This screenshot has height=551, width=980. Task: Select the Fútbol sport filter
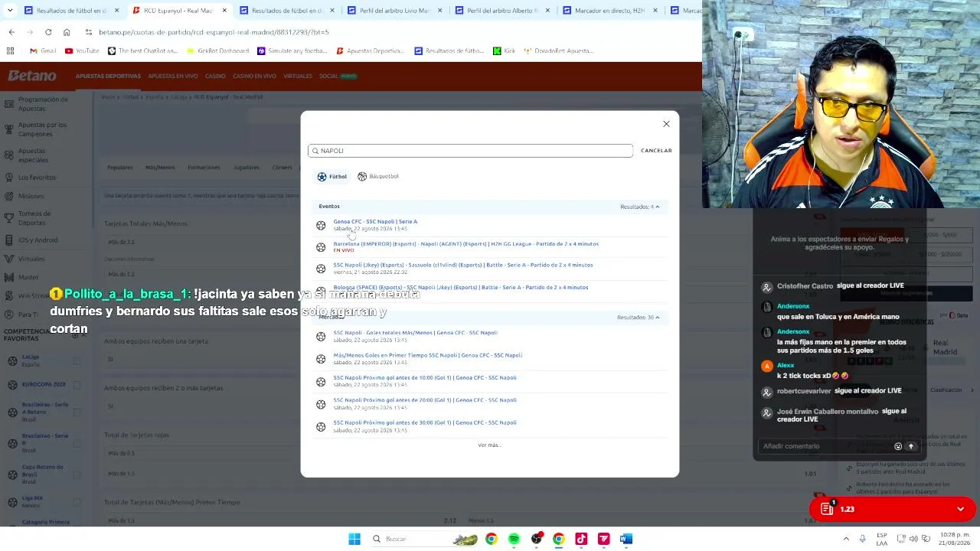[x=332, y=177]
